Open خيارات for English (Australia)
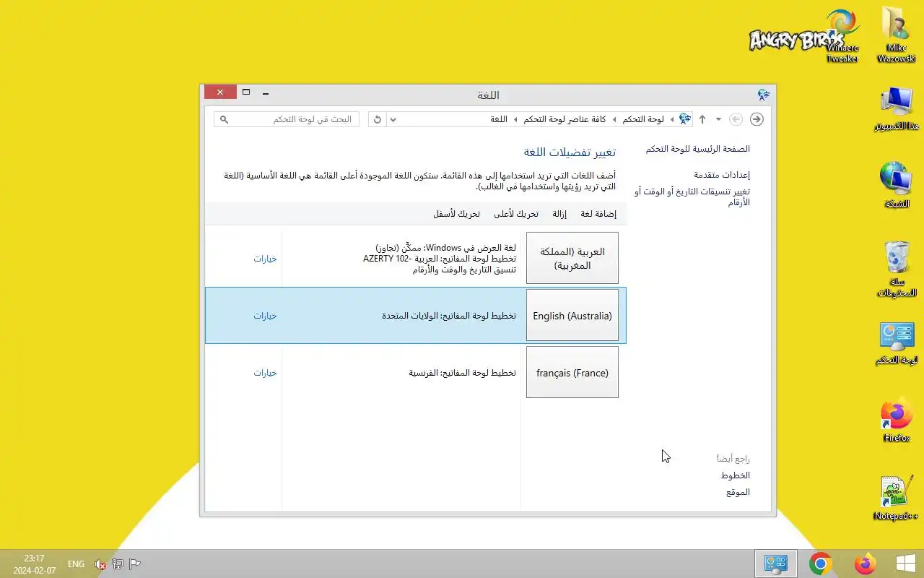 click(x=265, y=316)
